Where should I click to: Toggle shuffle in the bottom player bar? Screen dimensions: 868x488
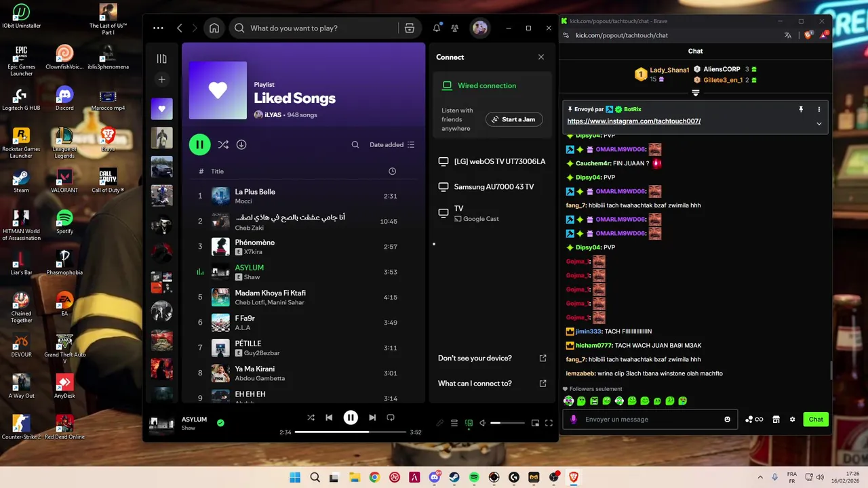click(x=311, y=418)
